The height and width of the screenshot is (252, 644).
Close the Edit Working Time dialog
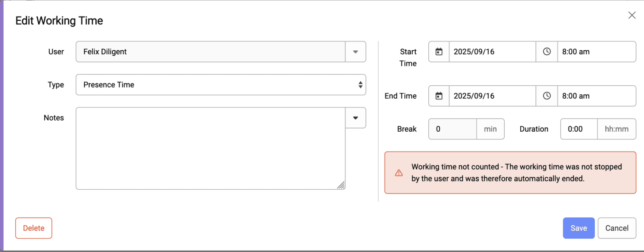tap(632, 15)
